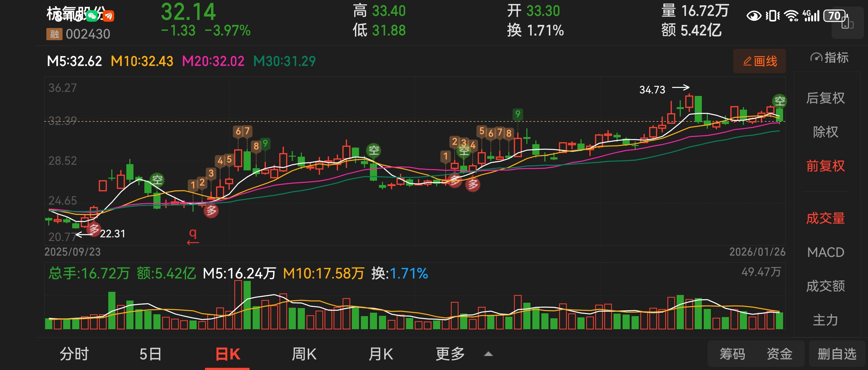868x370 pixels.
Task: Click the 画线 draw-line pencil button
Action: [759, 61]
